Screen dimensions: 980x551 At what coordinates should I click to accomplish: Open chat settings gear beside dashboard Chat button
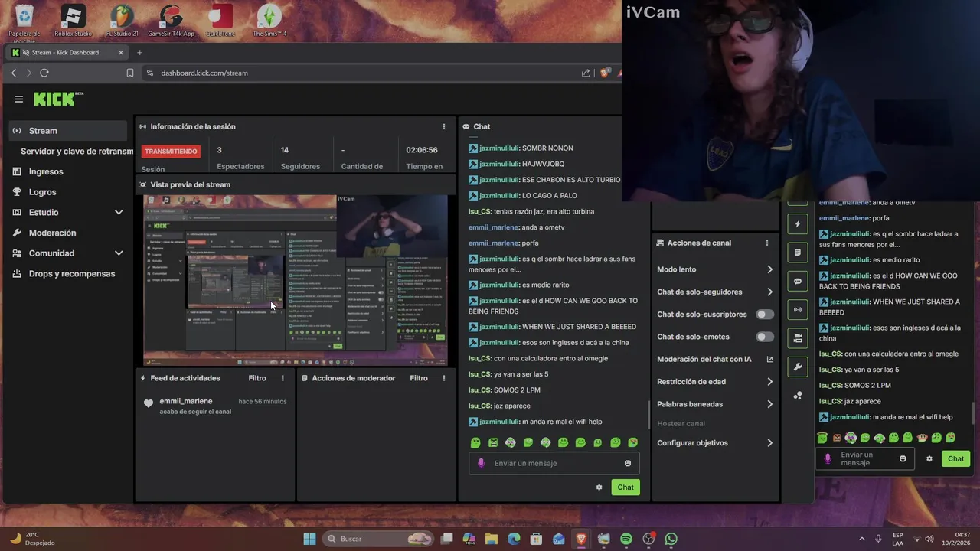[599, 487]
